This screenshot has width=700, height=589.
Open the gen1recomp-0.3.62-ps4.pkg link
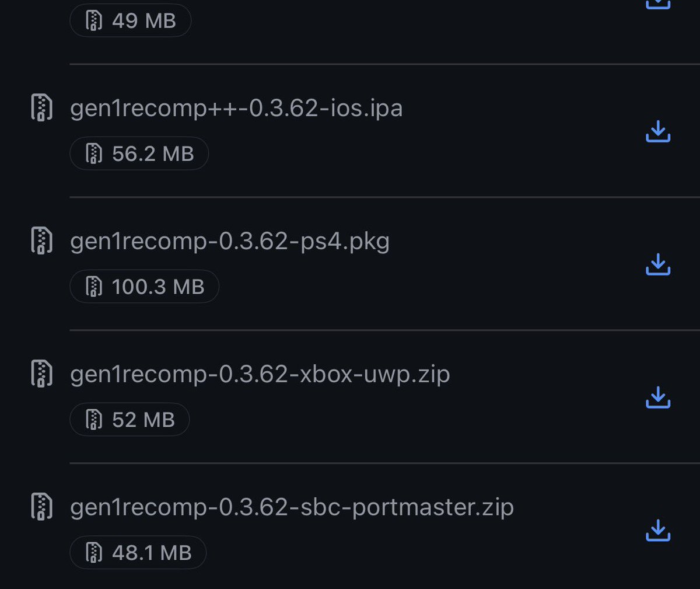click(230, 241)
